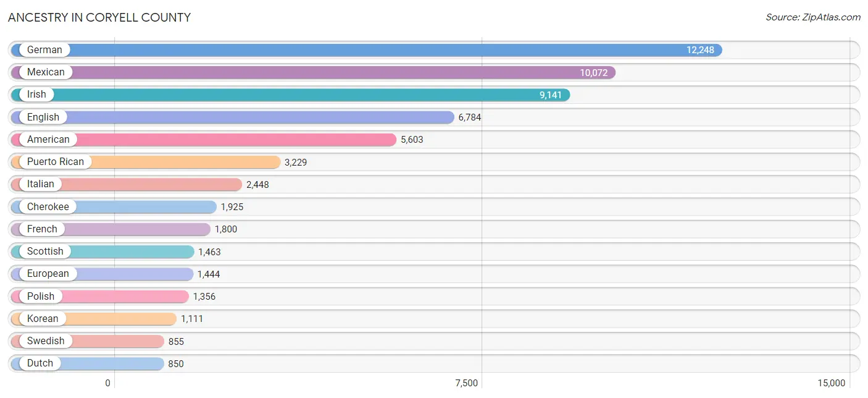Click the German ancestry label
868x398 pixels.
tap(44, 50)
